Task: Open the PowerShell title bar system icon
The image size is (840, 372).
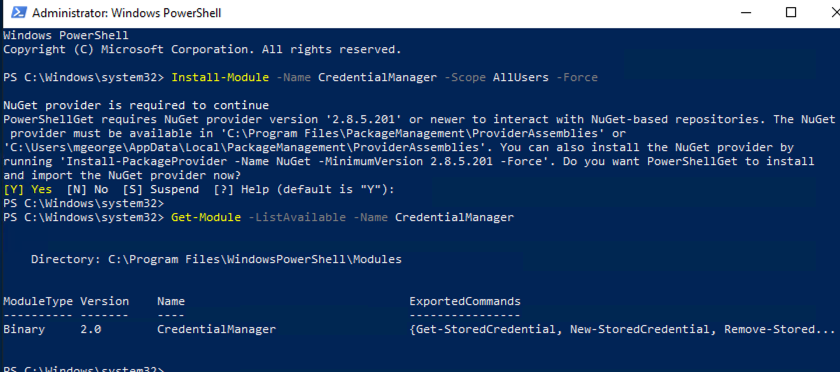Action: coord(17,13)
